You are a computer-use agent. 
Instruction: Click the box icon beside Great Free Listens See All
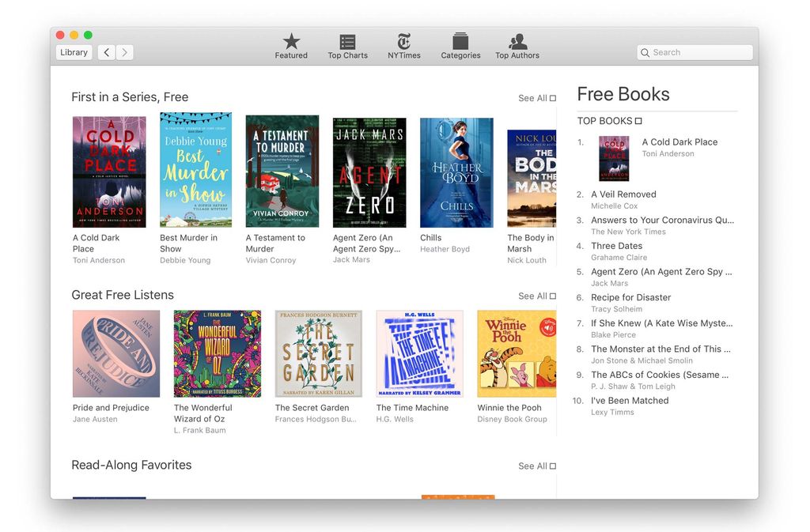pos(554,295)
